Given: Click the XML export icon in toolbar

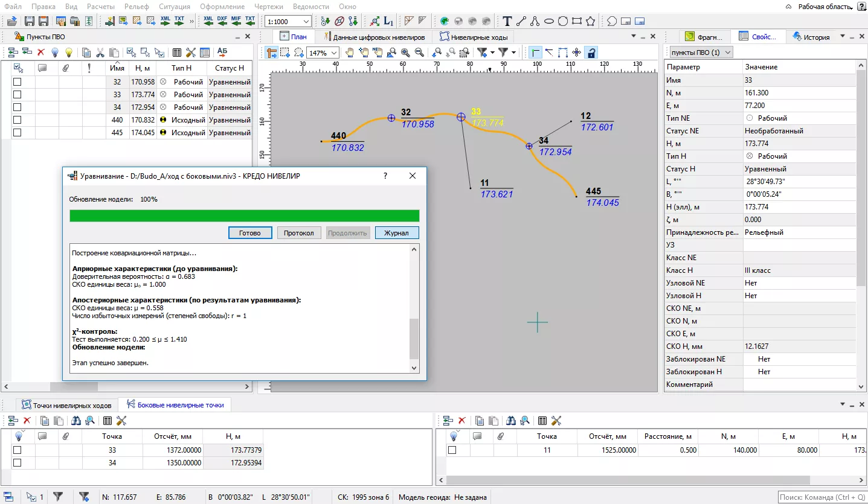Looking at the screenshot, I should click(x=166, y=21).
